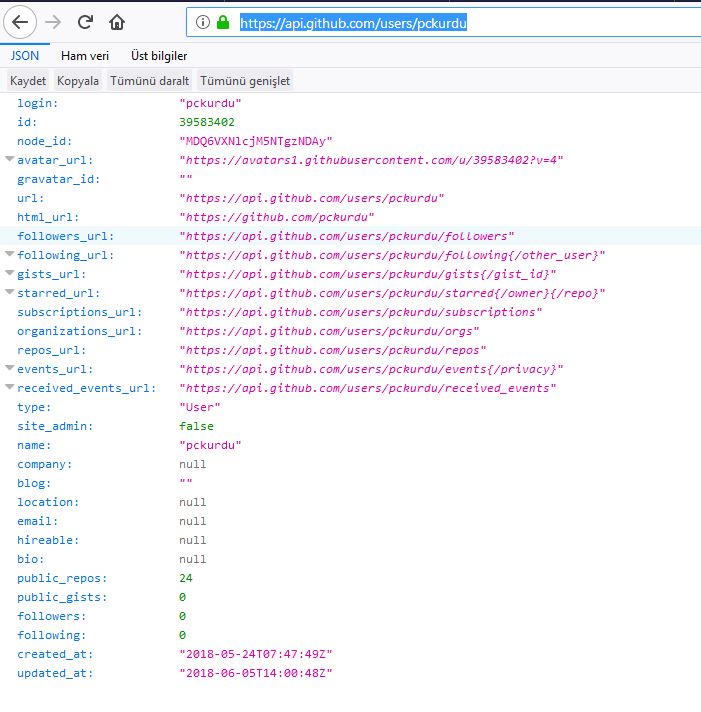Open the Ham veri tab
This screenshot has width=701, height=712.
(x=85, y=56)
